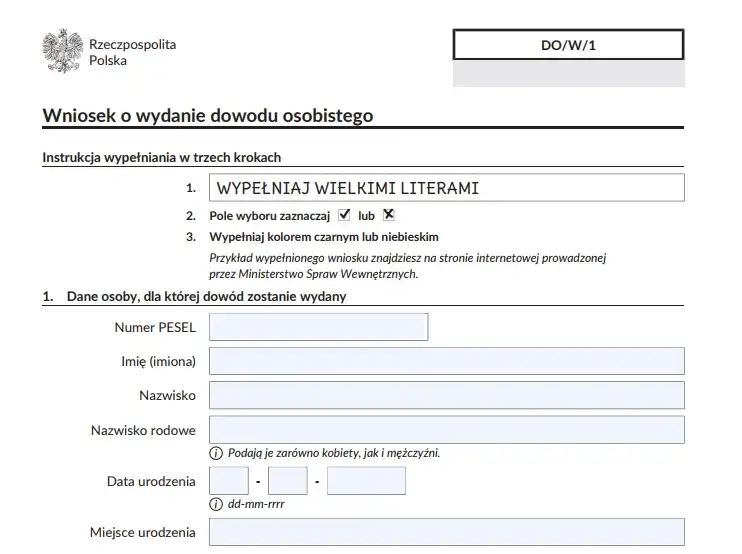Click 'Instrukcja wypełniania w trzech krokach' heading

(x=162, y=157)
